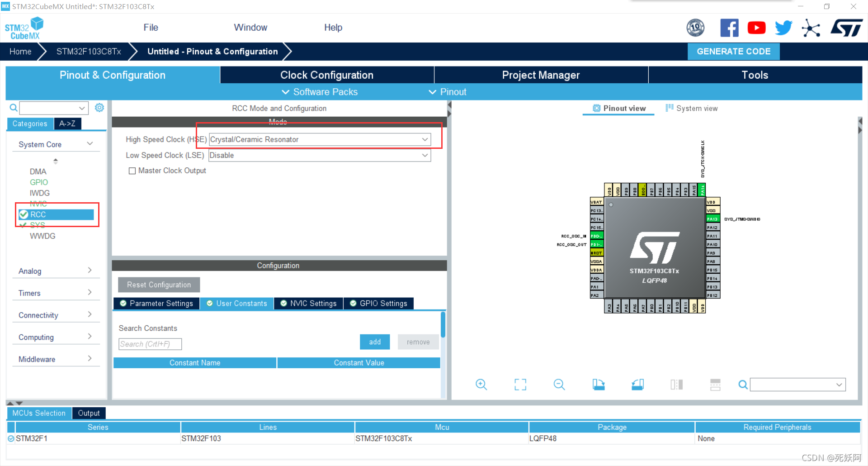Switch to Project Manager tab
Image resolution: width=868 pixels, height=466 pixels.
(541, 75)
